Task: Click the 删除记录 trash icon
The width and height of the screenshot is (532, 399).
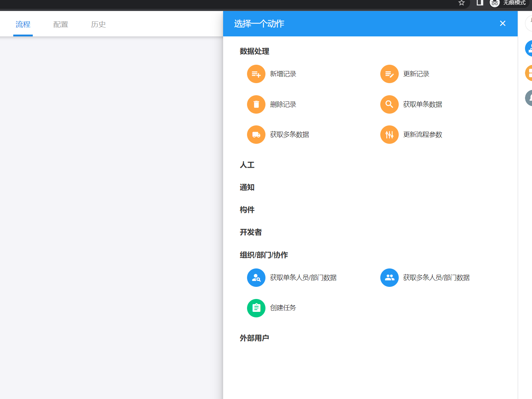Action: 256,104
